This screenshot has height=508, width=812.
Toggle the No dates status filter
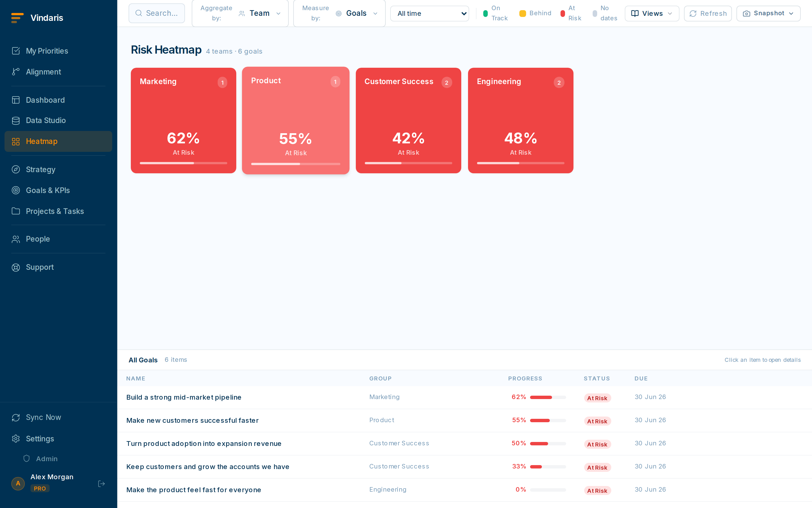(x=605, y=13)
